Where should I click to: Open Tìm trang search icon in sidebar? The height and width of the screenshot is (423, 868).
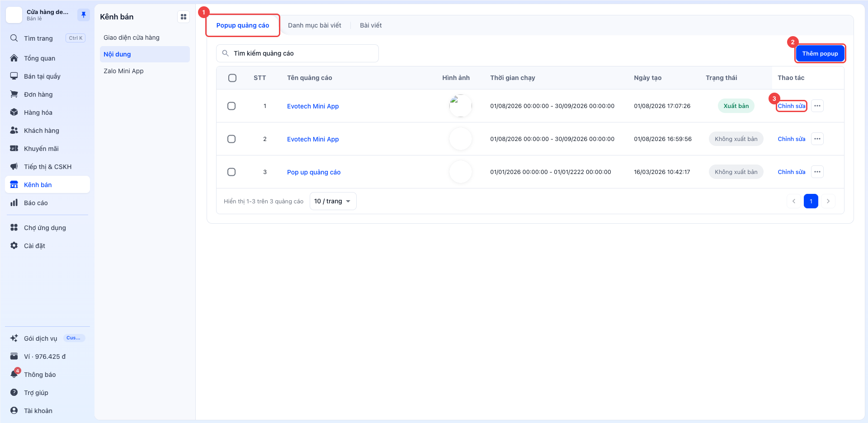[x=14, y=38]
